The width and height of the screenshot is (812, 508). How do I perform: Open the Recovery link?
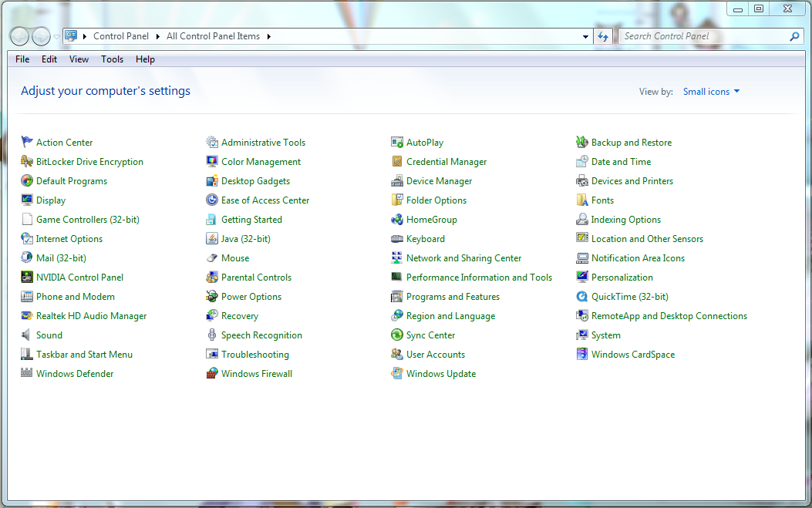[240, 316]
